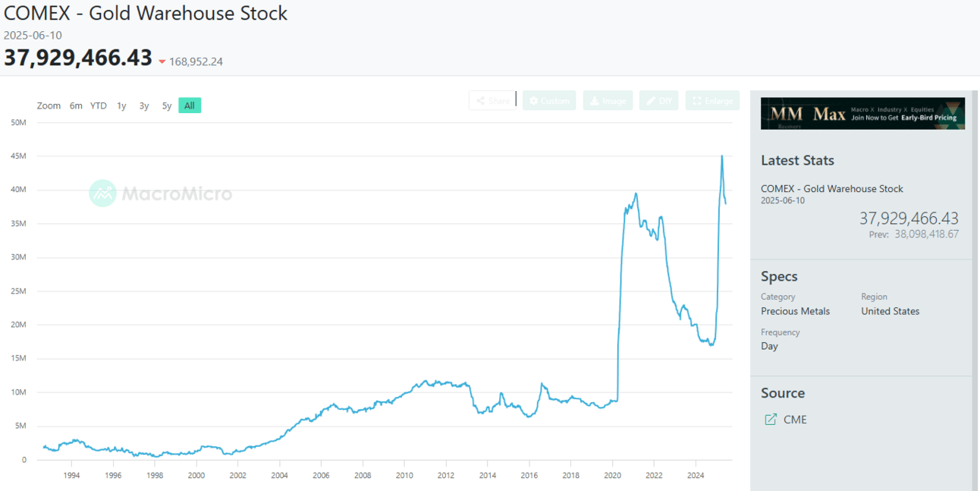Click the 1994 x-axis label

(x=71, y=475)
